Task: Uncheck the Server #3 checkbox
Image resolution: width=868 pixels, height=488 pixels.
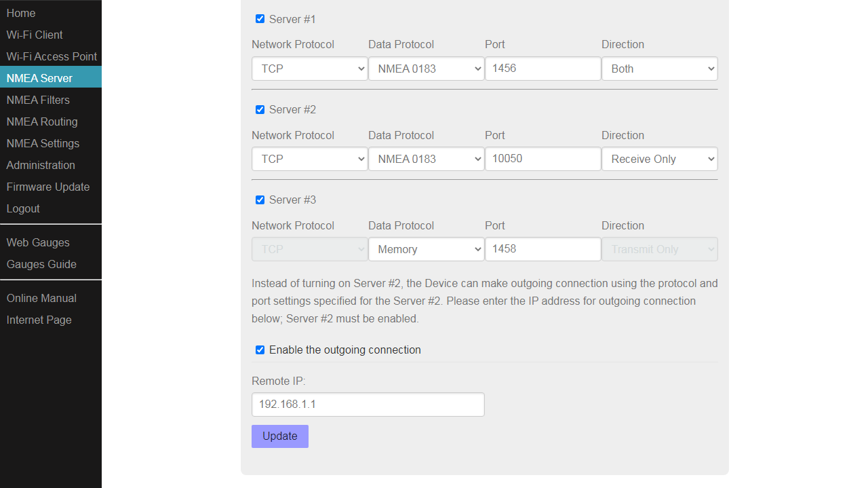Action: (x=260, y=200)
